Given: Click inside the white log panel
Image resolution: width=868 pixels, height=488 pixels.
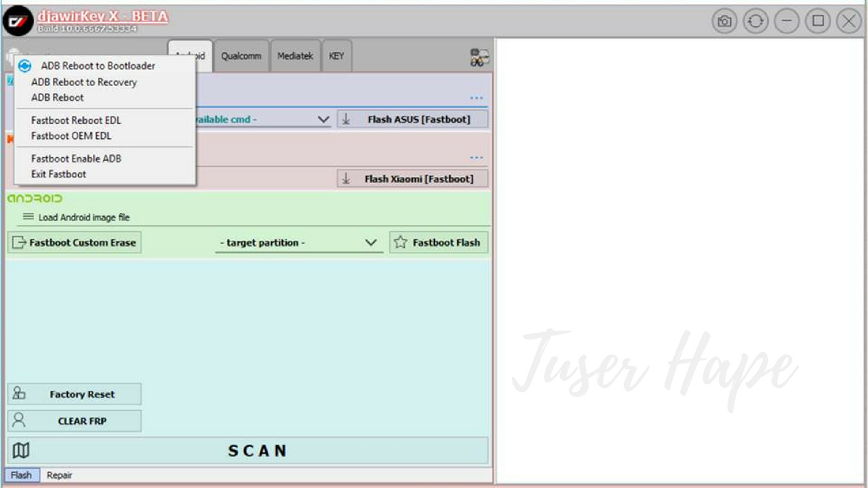Looking at the screenshot, I should [x=681, y=261].
